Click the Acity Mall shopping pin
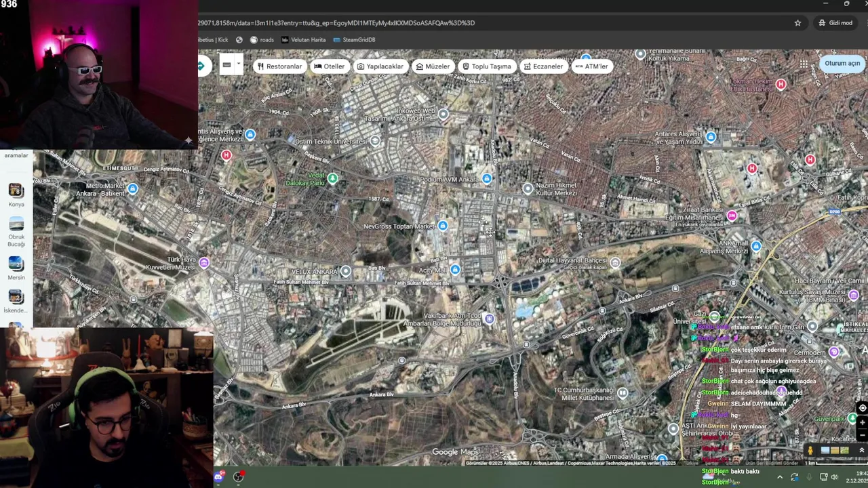Screen dimensions: 868x488 coord(455,269)
